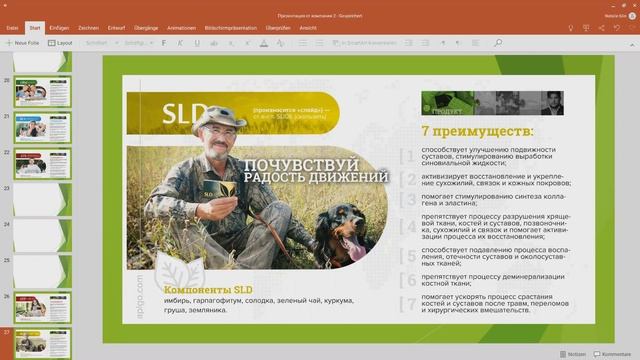640x360 pixels.
Task: Select slide 26 thumbnail
Action: 43,307
